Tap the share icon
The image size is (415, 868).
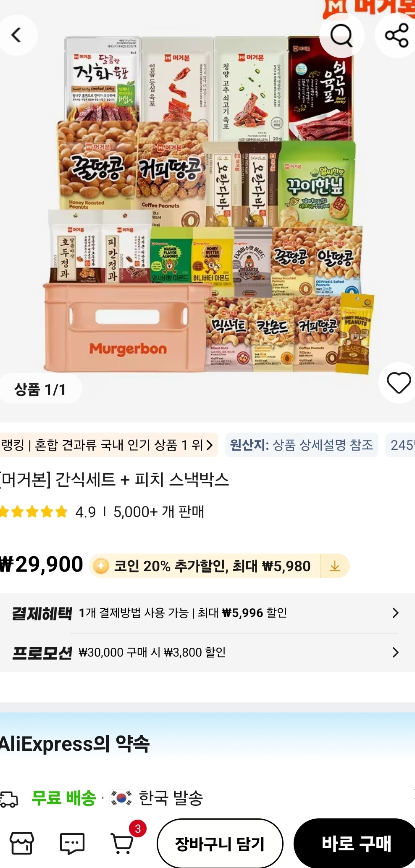coord(396,35)
